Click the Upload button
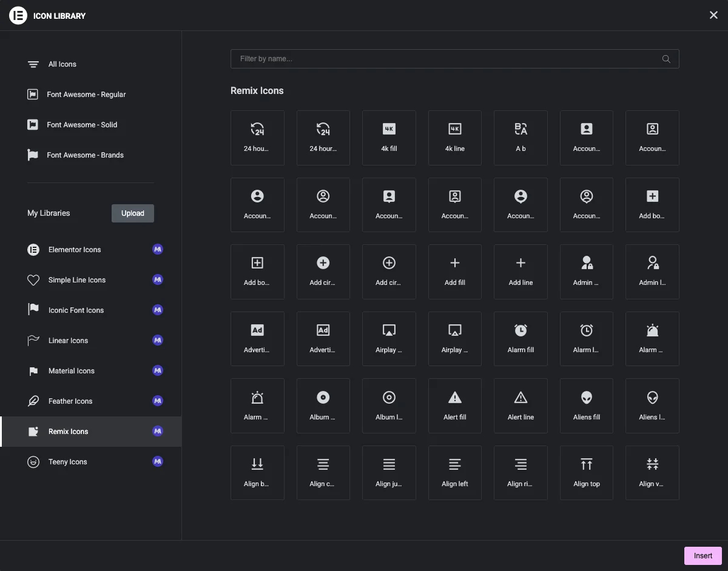 (x=133, y=213)
